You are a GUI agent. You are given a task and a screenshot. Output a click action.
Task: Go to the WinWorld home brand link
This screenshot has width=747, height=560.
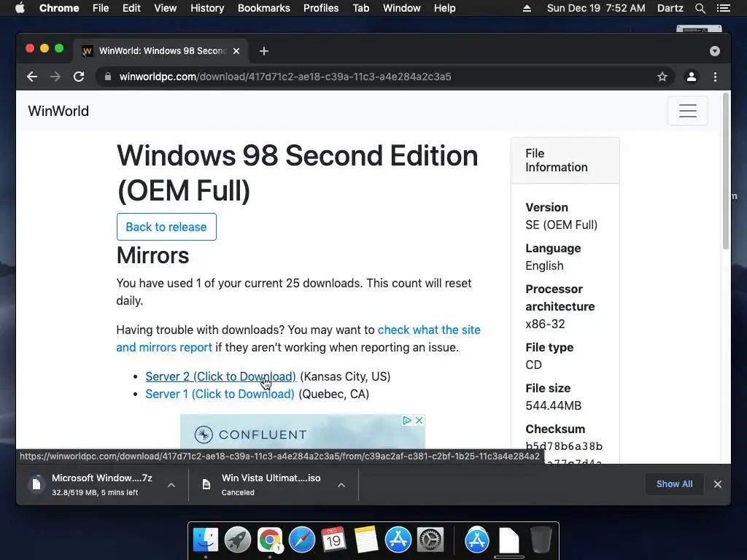coord(58,111)
